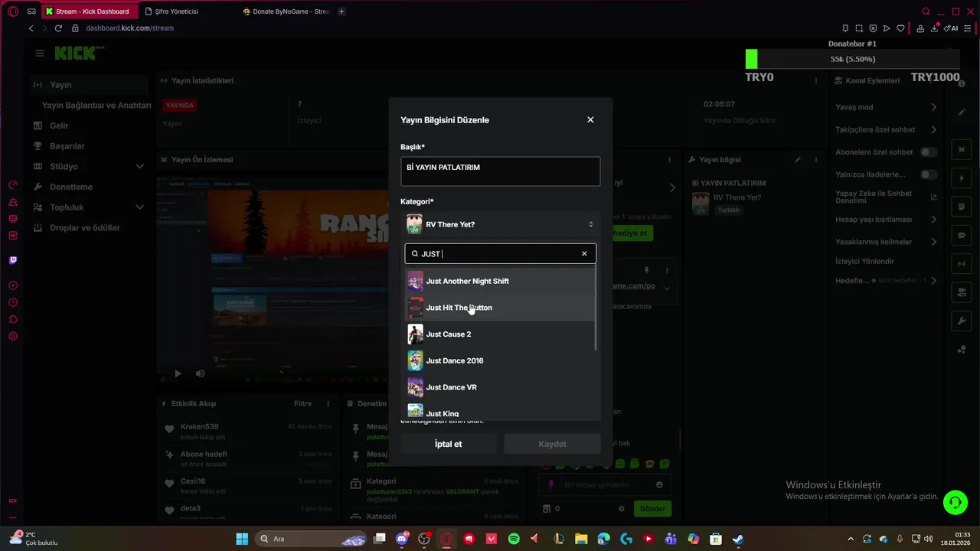Expand the Stüdyo sidebar section
Viewport: 980px width, 551px height.
(x=90, y=166)
